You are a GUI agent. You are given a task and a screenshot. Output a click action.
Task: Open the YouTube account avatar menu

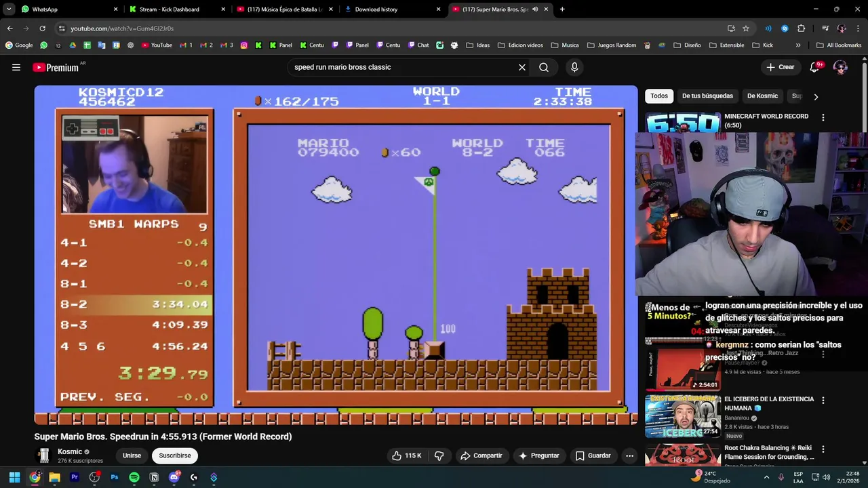click(840, 67)
